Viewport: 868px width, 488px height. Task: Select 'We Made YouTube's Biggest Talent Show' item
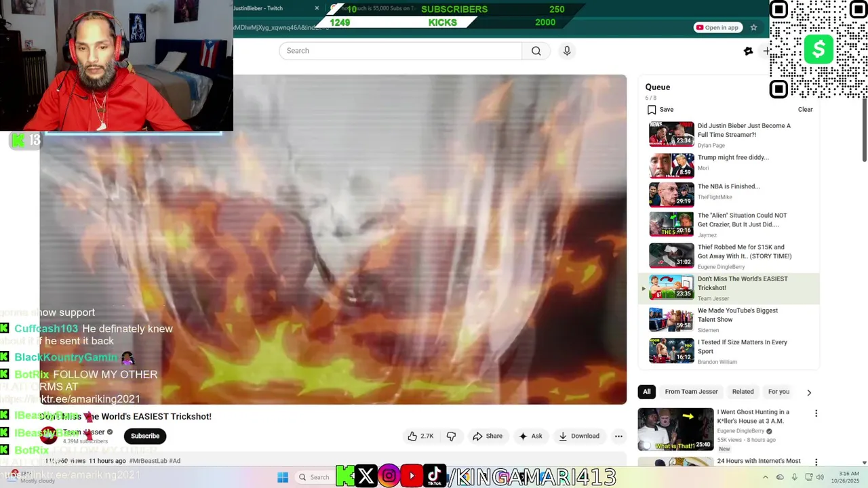tap(729, 320)
